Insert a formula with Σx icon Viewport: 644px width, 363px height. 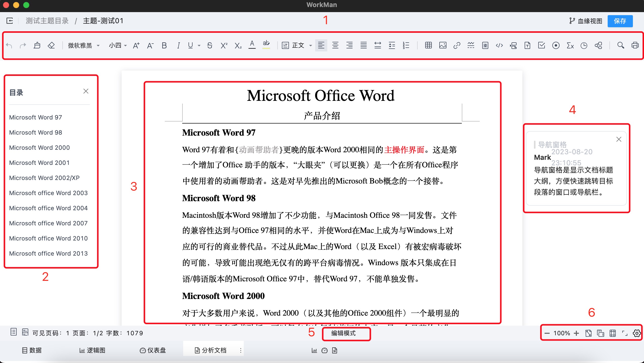(x=570, y=45)
